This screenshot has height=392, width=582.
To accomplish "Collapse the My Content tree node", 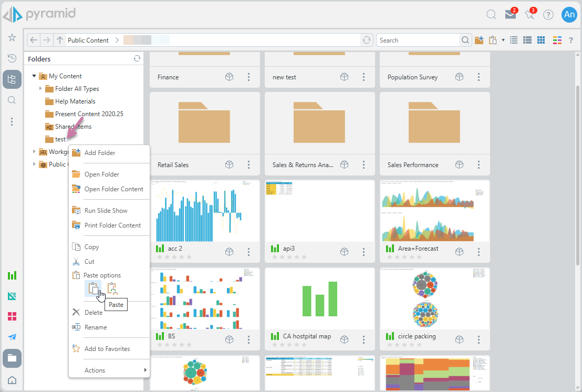I will click(34, 76).
